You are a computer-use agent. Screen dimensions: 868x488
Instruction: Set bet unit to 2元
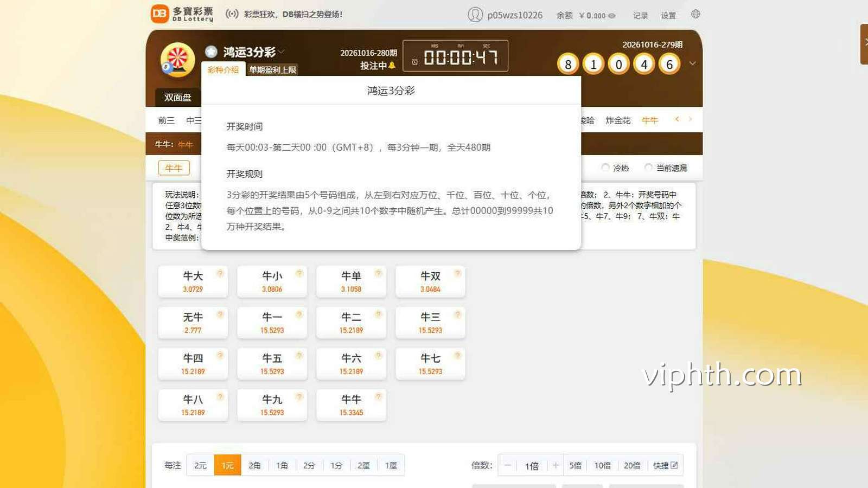[200, 465]
